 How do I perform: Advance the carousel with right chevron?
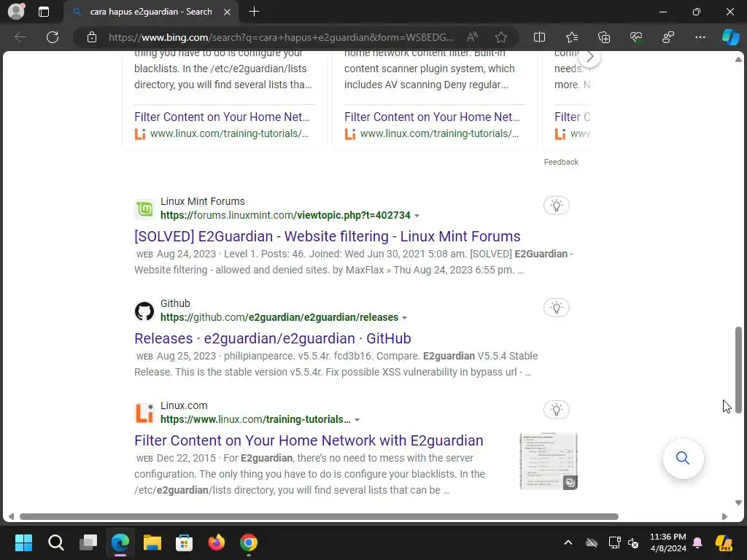click(589, 57)
